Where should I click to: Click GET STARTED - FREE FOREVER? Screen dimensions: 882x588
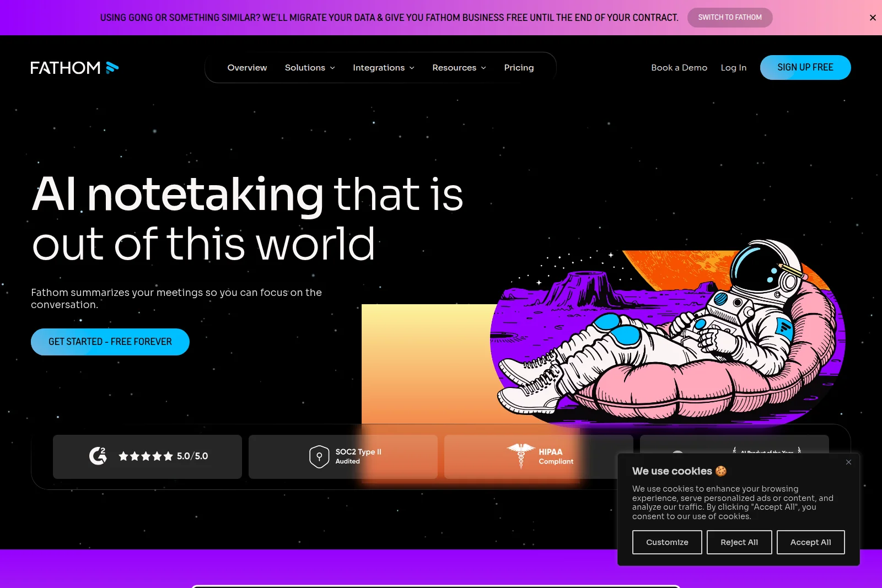tap(110, 342)
